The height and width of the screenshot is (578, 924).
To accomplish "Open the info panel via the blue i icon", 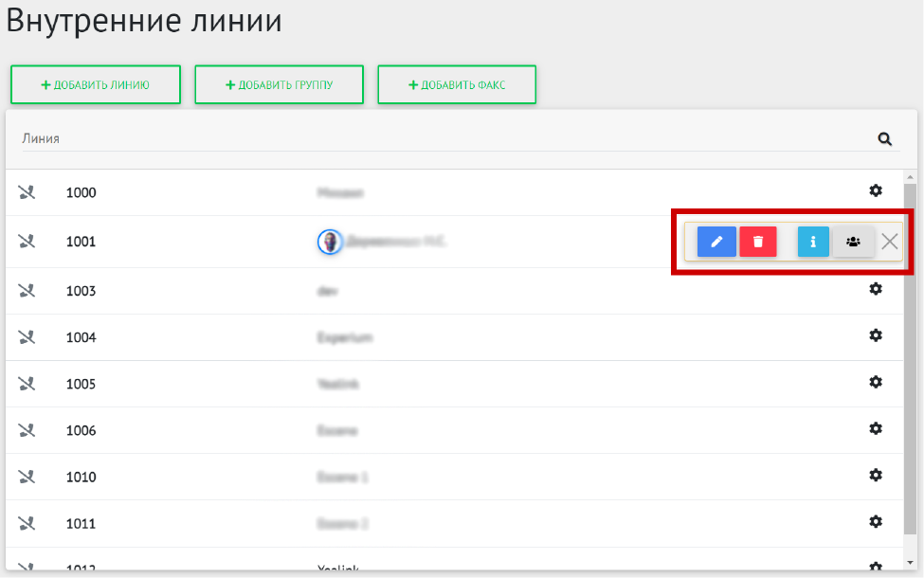I will point(813,242).
